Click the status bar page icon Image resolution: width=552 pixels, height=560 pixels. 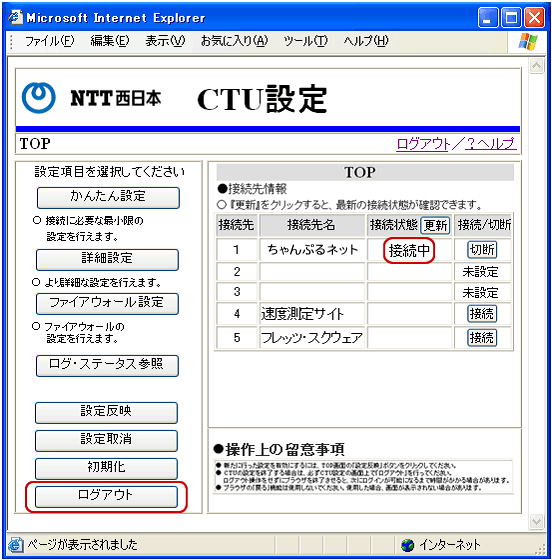pos(15,545)
